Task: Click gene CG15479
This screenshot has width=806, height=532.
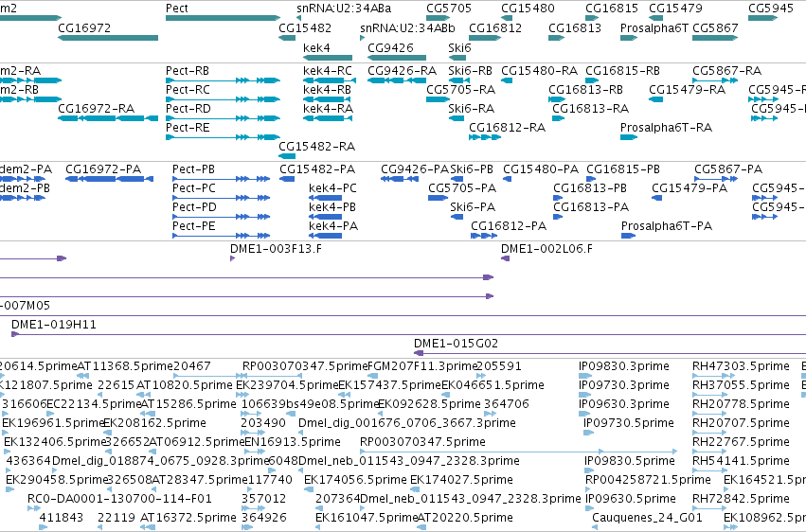Action: tap(656, 18)
